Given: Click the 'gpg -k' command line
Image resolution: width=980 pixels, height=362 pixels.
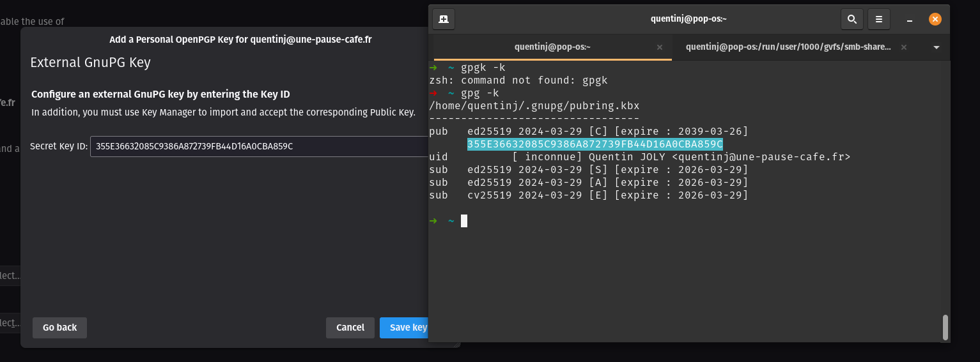Looking at the screenshot, I should pyautogui.click(x=464, y=93).
